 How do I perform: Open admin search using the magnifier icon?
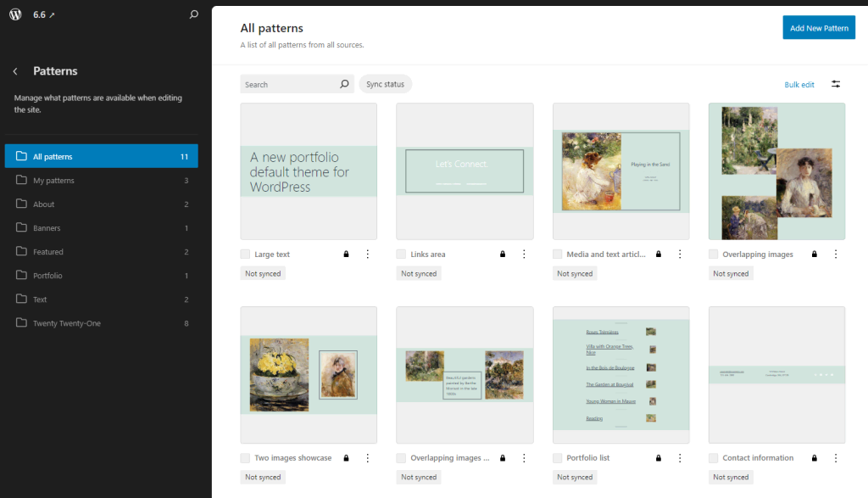193,14
